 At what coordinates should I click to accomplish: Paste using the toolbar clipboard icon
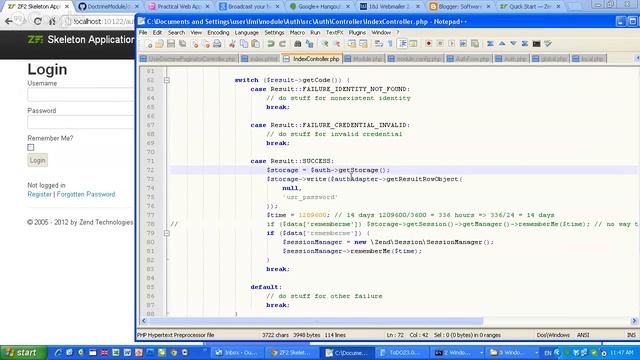click(x=256, y=44)
